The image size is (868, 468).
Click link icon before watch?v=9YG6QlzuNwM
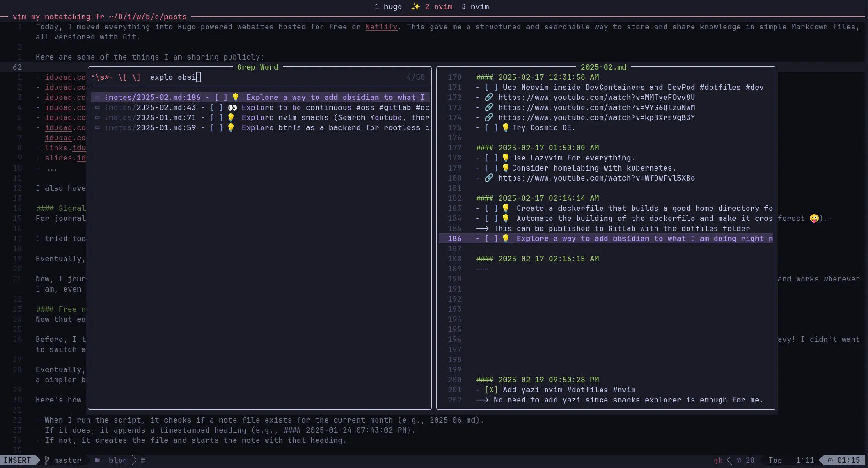click(489, 107)
